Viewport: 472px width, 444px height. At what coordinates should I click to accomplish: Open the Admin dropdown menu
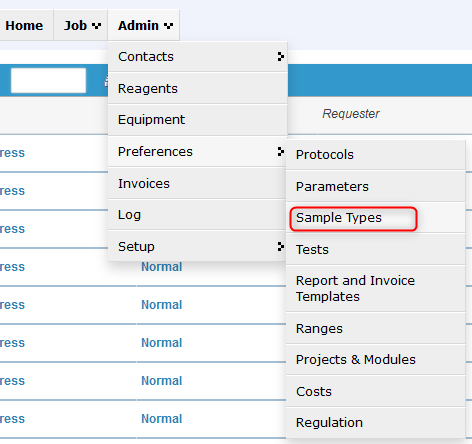(144, 25)
